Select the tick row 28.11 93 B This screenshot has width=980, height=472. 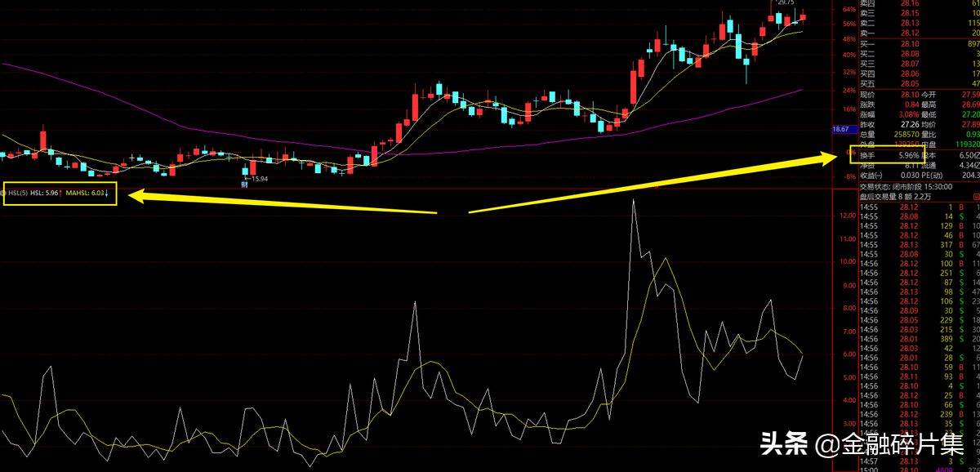click(919, 376)
